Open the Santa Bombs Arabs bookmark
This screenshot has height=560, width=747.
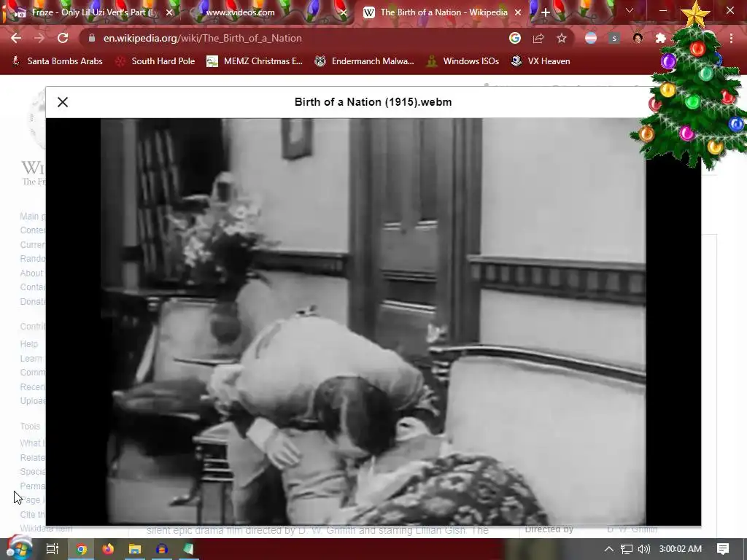click(x=57, y=61)
